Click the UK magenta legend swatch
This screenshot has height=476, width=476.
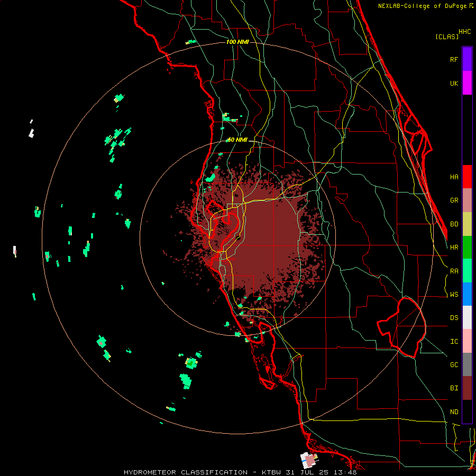467,83
